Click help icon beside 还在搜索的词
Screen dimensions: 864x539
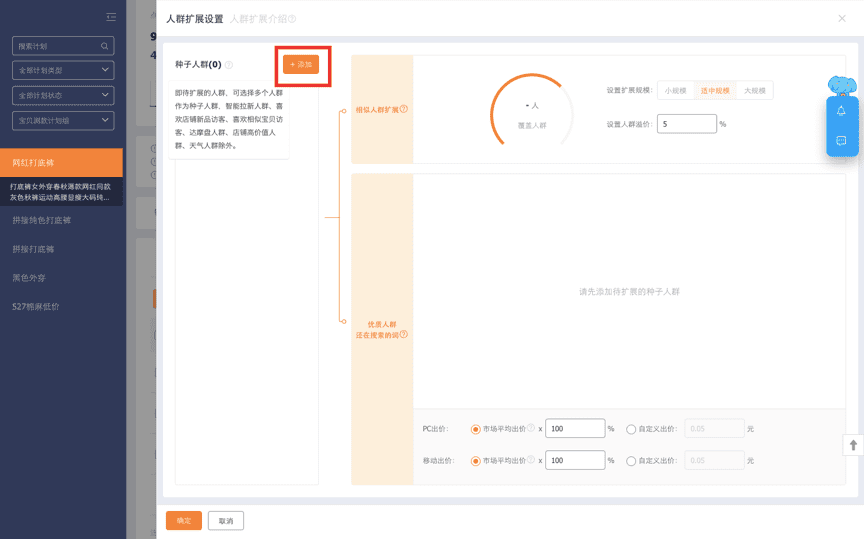(404, 335)
